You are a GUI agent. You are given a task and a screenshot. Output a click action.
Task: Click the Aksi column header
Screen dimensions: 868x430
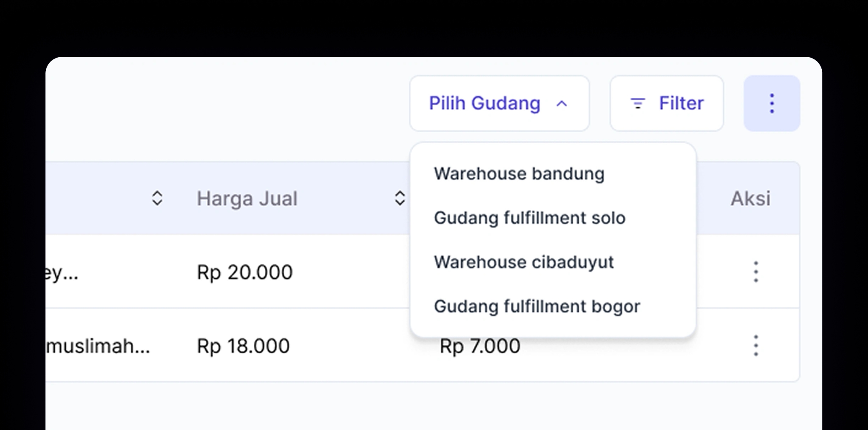pos(750,198)
